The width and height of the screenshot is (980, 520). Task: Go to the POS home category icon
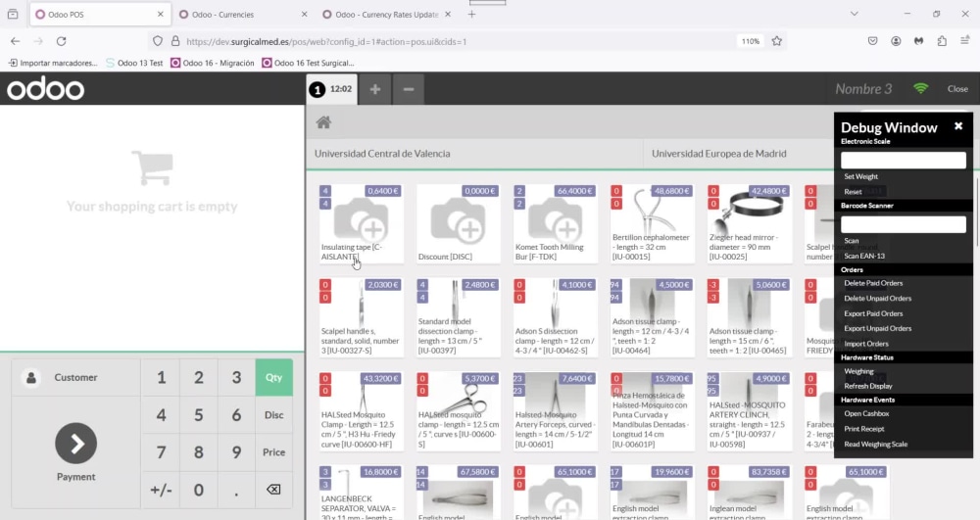(323, 122)
